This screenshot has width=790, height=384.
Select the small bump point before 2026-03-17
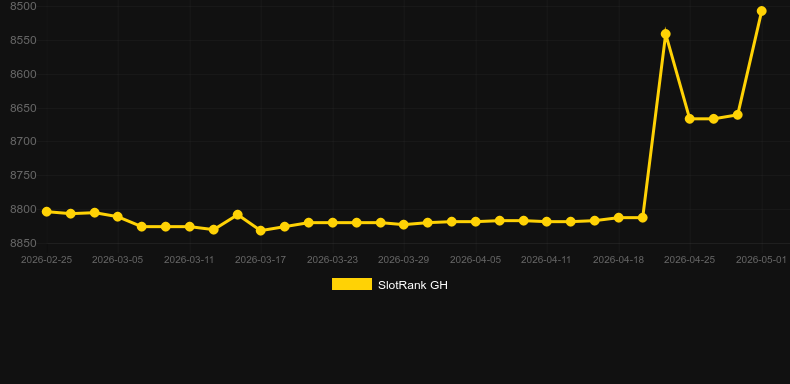click(238, 215)
